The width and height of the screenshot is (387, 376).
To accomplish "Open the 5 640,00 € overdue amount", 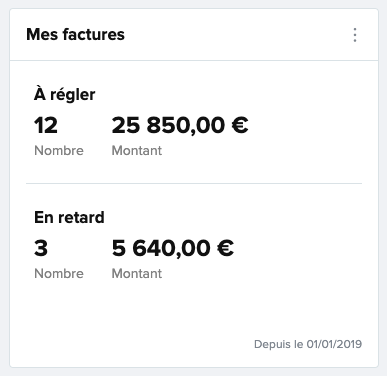I will pyautogui.click(x=173, y=248).
